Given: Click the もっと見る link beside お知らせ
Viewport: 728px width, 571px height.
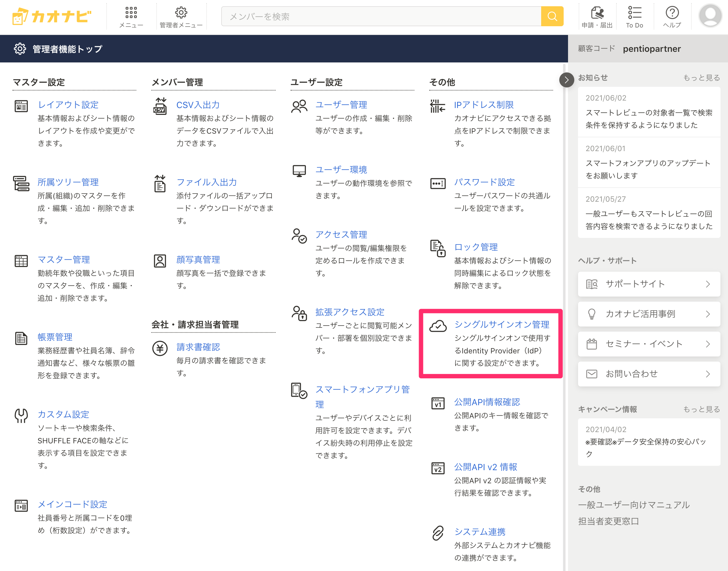Looking at the screenshot, I should (701, 77).
